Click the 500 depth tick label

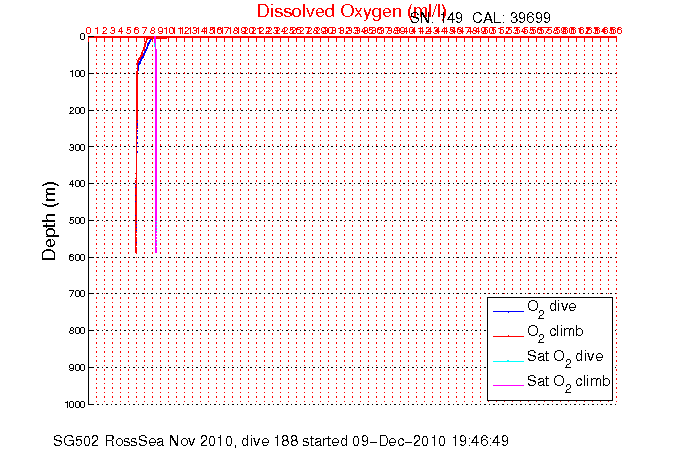(x=75, y=220)
